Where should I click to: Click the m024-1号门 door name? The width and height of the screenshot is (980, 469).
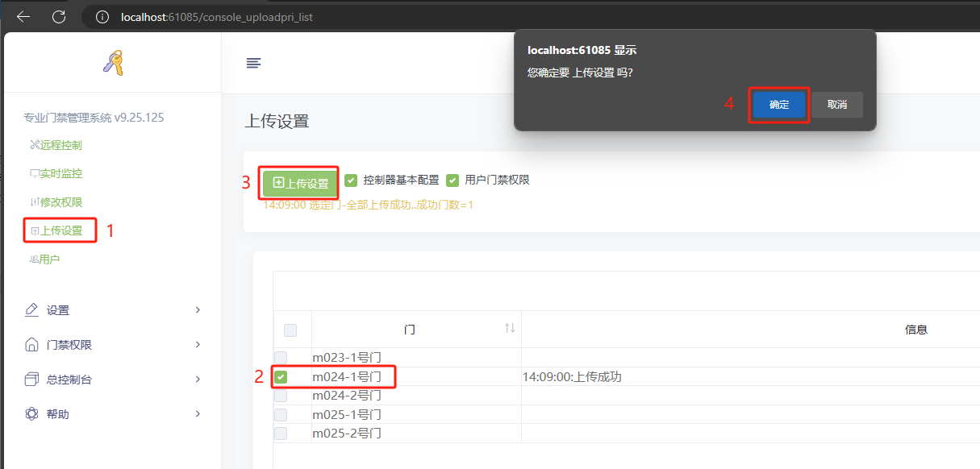[x=347, y=376]
